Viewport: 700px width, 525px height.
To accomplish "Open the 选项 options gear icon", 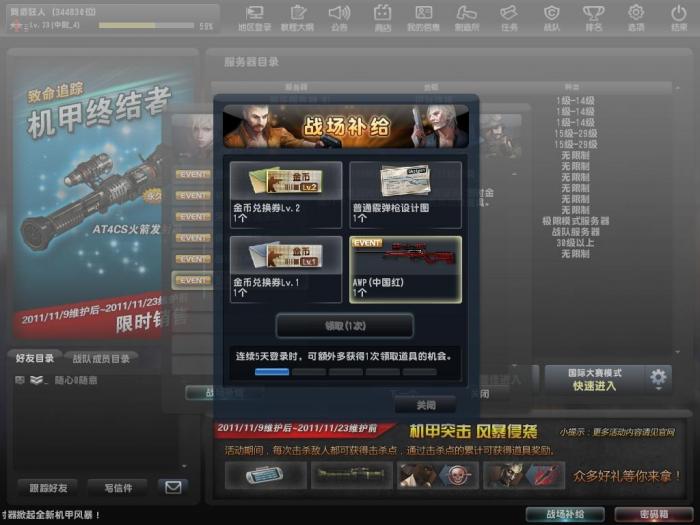I will [636, 18].
